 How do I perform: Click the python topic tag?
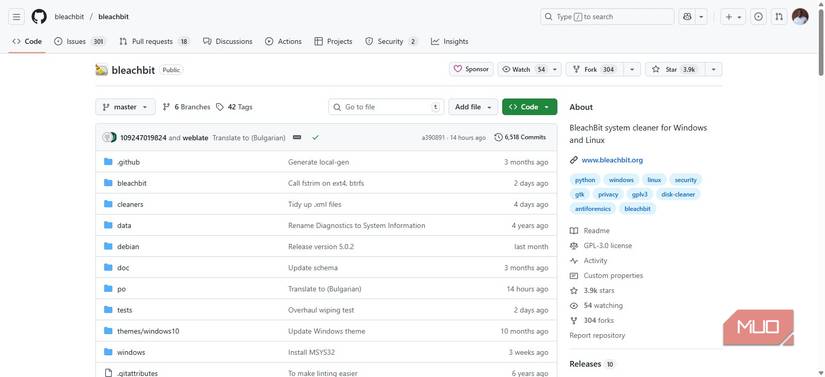click(x=585, y=180)
